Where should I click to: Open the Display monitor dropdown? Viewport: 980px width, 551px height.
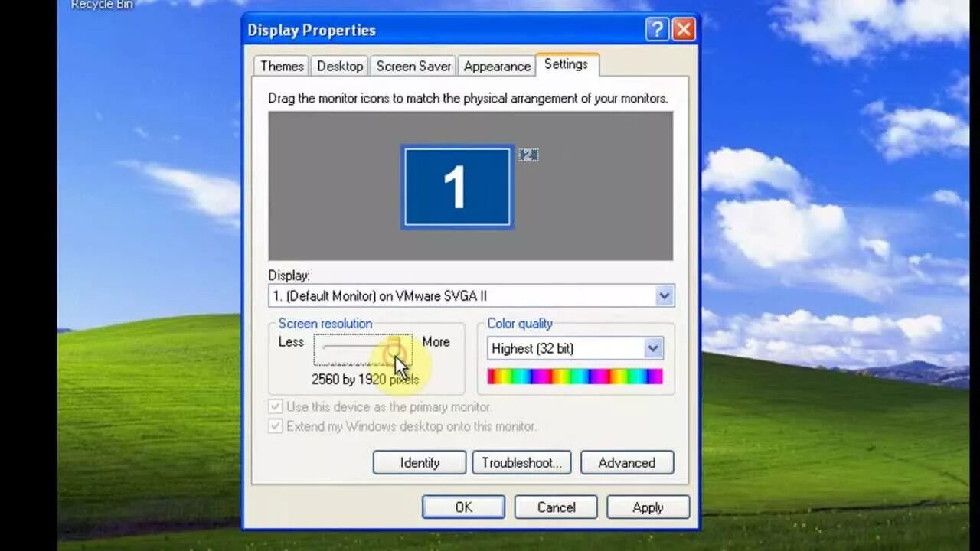pos(471,295)
